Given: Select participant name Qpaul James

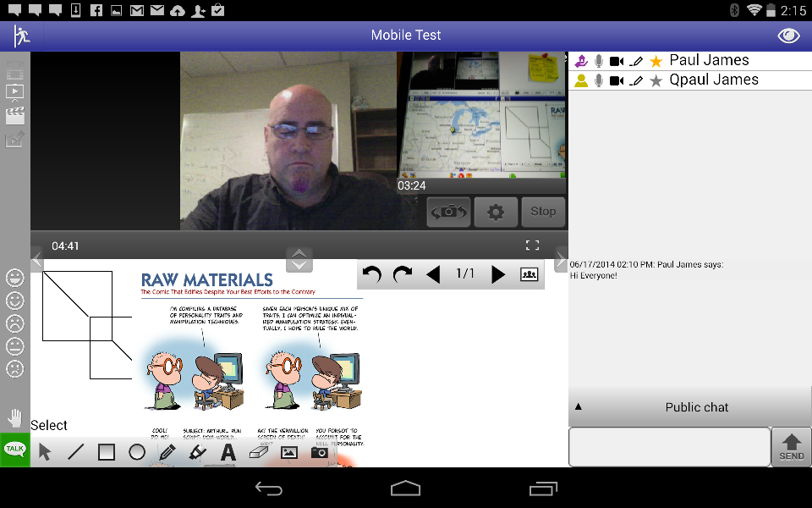Looking at the screenshot, I should tap(714, 80).
